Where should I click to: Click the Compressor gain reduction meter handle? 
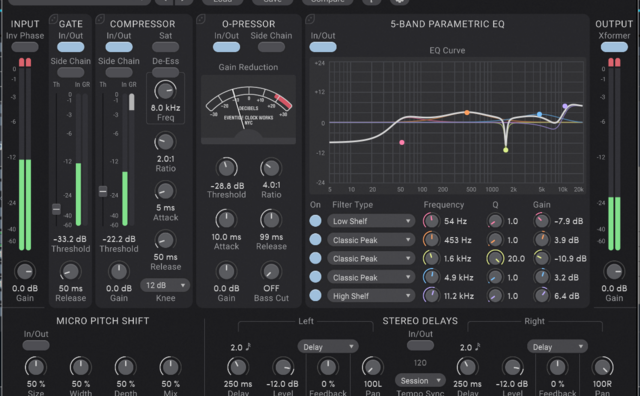pyautogui.click(x=131, y=102)
